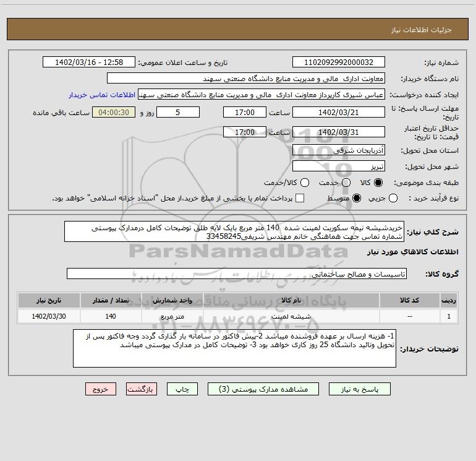476x461 pixels.
Task: Click the city field تبریز
Action: click(339, 166)
